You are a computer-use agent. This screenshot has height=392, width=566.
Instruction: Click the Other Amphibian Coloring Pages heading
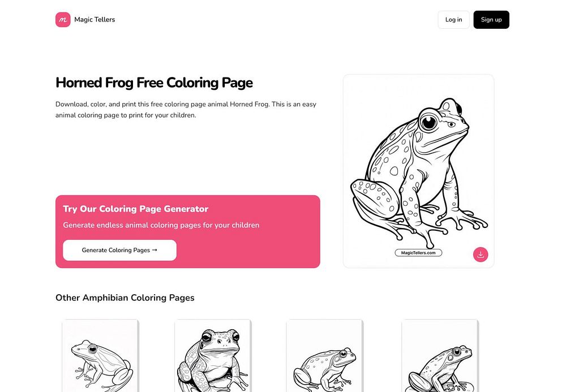125,298
